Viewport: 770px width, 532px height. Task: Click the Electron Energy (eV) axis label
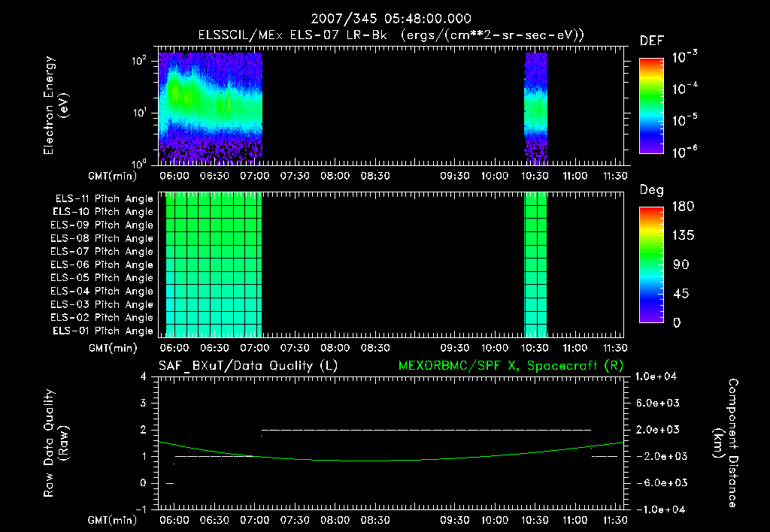[x=56, y=105]
